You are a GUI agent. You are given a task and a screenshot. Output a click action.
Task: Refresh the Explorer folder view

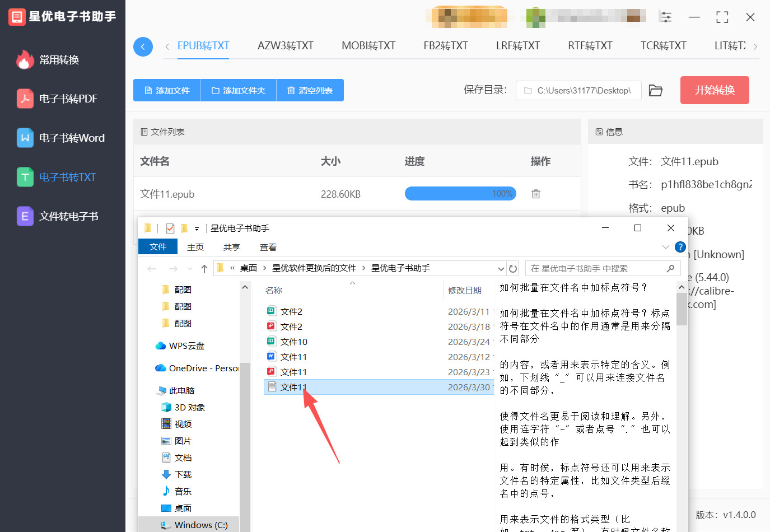pyautogui.click(x=513, y=269)
